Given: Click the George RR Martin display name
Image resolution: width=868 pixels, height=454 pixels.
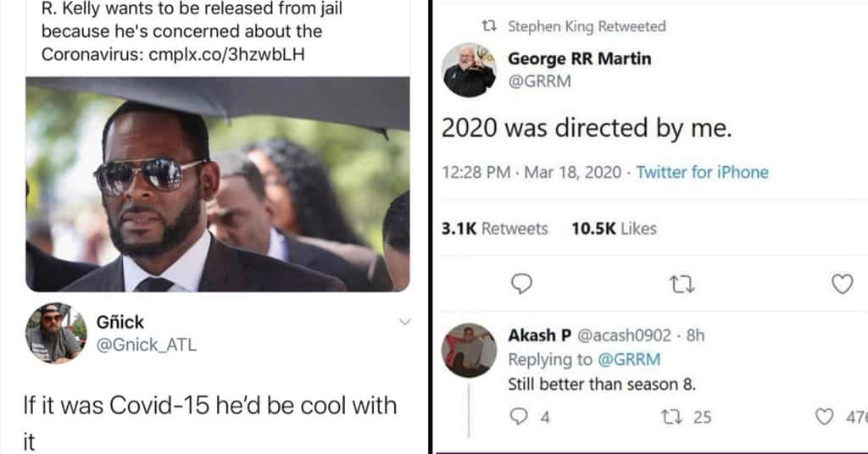Looking at the screenshot, I should click(x=580, y=58).
